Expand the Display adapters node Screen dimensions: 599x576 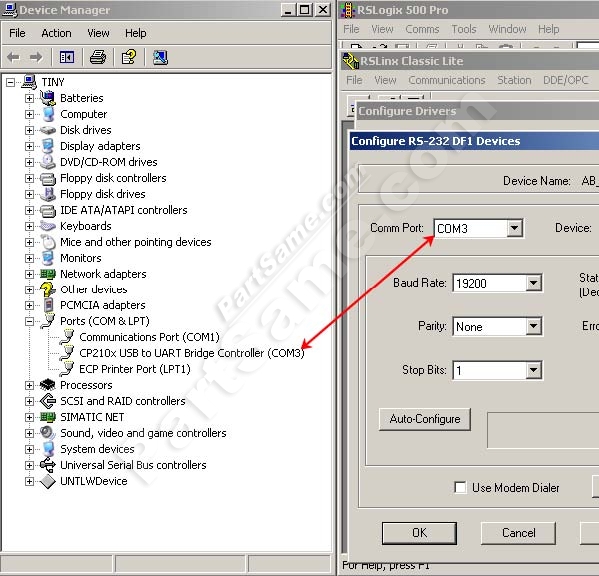(x=29, y=146)
